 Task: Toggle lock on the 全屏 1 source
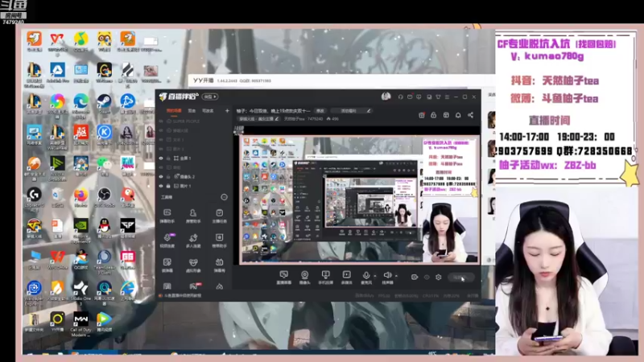(168, 158)
